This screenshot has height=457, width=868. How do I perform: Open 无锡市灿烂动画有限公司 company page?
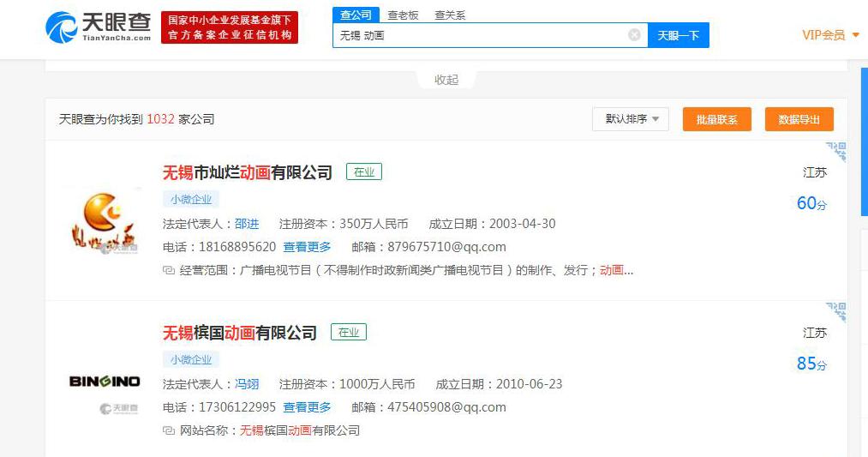(x=247, y=172)
